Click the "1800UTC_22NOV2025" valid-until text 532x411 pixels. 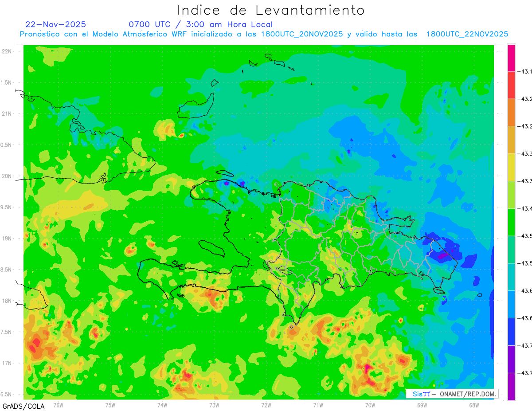467,34
